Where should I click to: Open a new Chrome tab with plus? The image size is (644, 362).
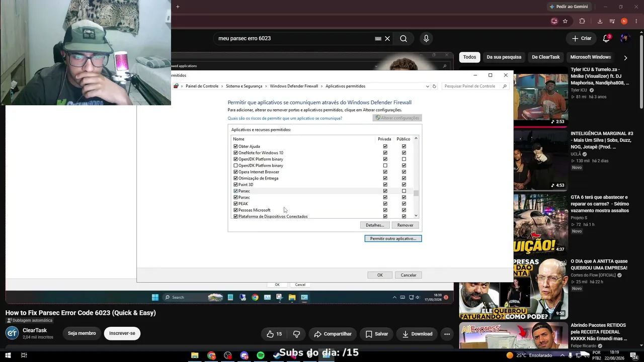[178, 7]
